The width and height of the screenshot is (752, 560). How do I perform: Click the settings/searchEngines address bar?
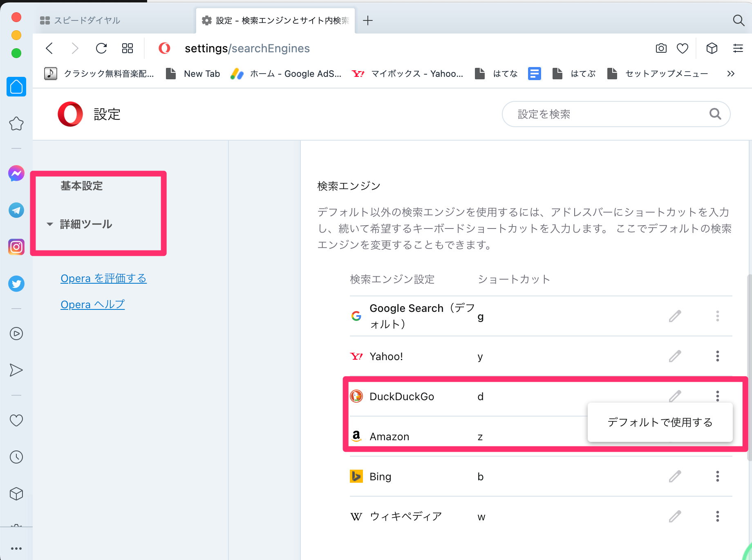pyautogui.click(x=247, y=48)
